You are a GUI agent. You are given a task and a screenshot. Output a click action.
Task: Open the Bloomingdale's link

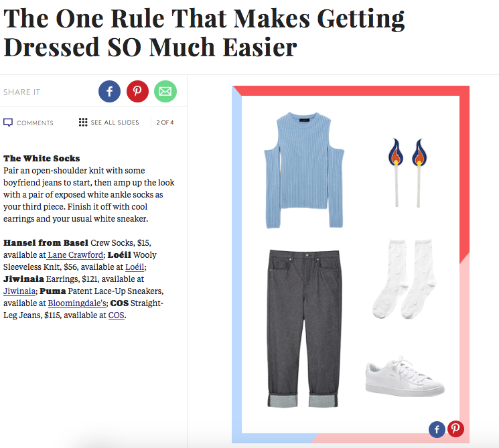pyautogui.click(x=77, y=303)
